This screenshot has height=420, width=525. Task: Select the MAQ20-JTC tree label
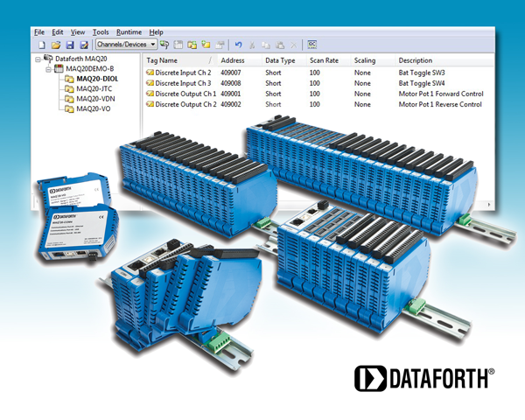click(94, 89)
